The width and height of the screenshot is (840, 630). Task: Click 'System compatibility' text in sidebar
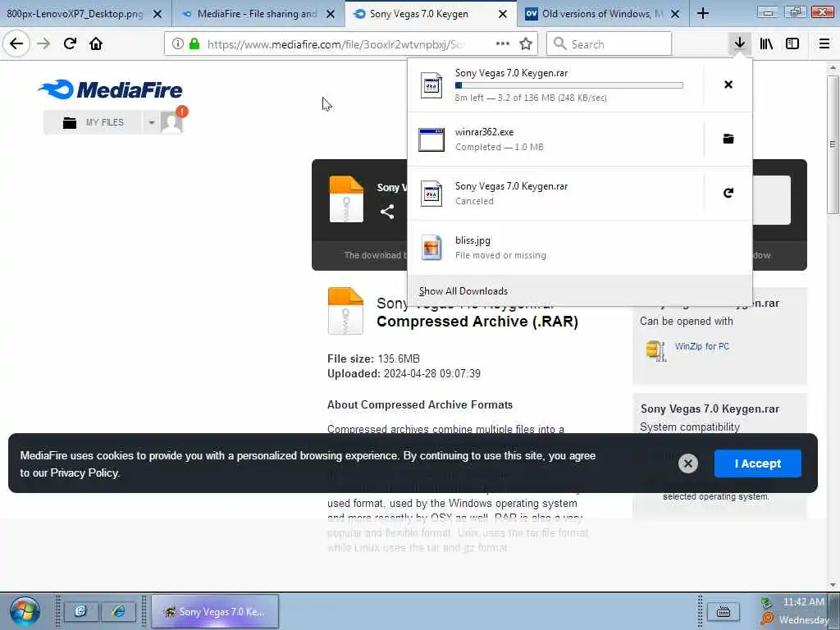(x=689, y=427)
